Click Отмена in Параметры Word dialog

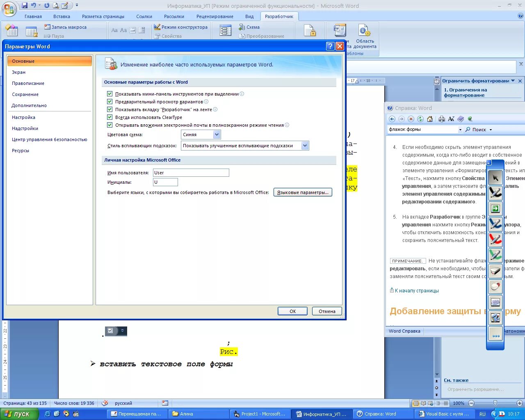(x=327, y=311)
